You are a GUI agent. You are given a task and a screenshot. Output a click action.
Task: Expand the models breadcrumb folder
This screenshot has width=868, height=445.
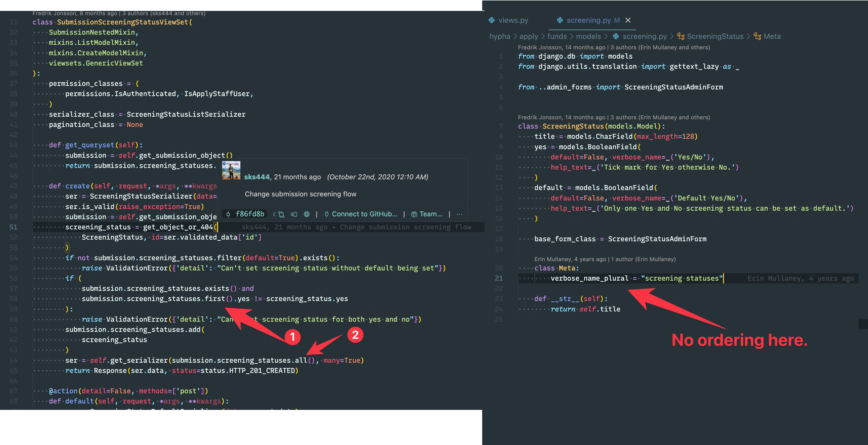(x=588, y=36)
